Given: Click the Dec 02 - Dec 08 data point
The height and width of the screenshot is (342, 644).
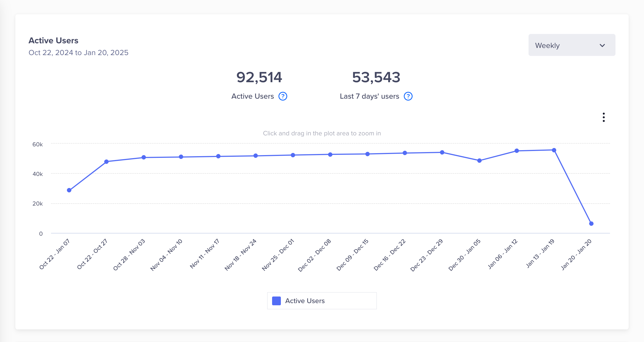Looking at the screenshot, I should [330, 155].
